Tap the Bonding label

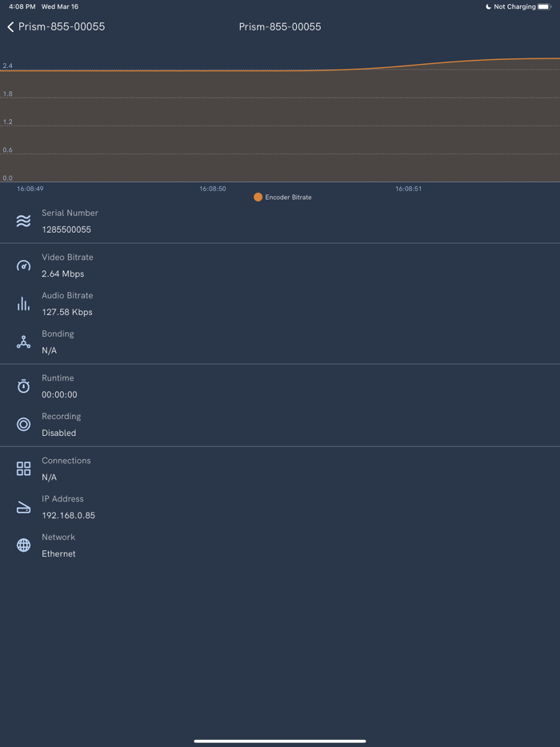tap(58, 334)
